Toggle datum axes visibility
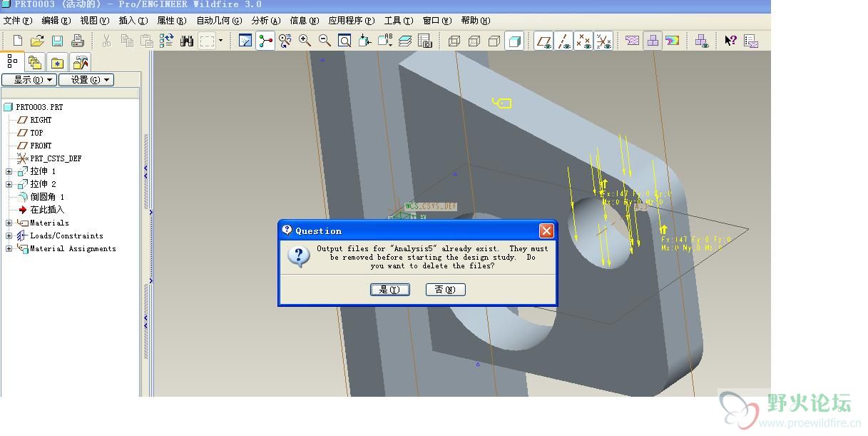The width and height of the screenshot is (868, 436). tap(564, 41)
